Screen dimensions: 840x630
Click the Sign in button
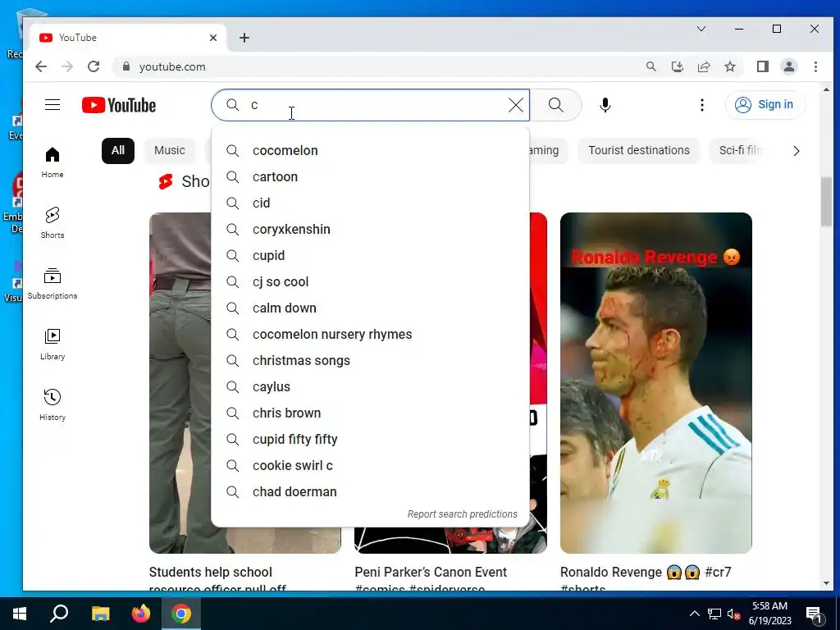[x=765, y=104]
